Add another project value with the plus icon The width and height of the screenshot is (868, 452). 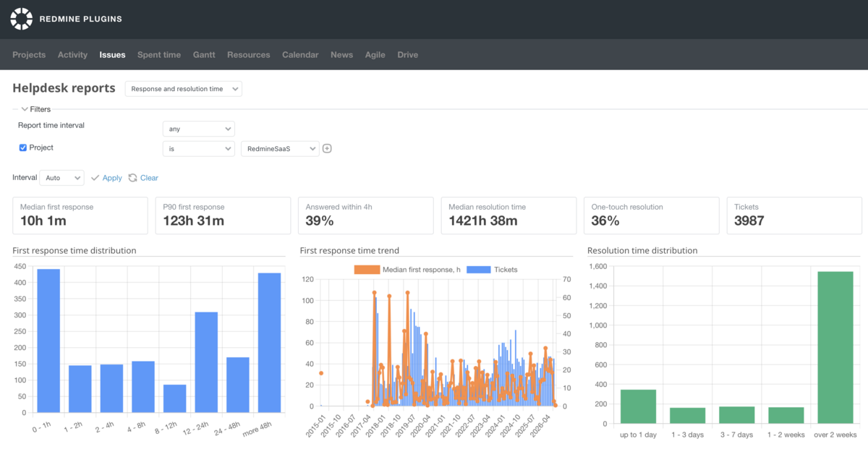pos(327,149)
